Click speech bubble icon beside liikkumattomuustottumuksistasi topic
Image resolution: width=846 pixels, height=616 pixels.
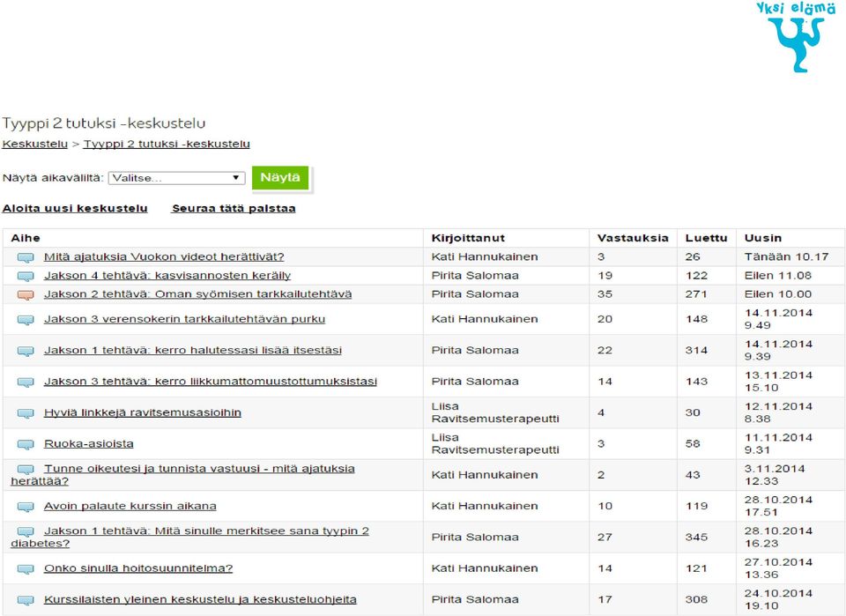tap(26, 382)
